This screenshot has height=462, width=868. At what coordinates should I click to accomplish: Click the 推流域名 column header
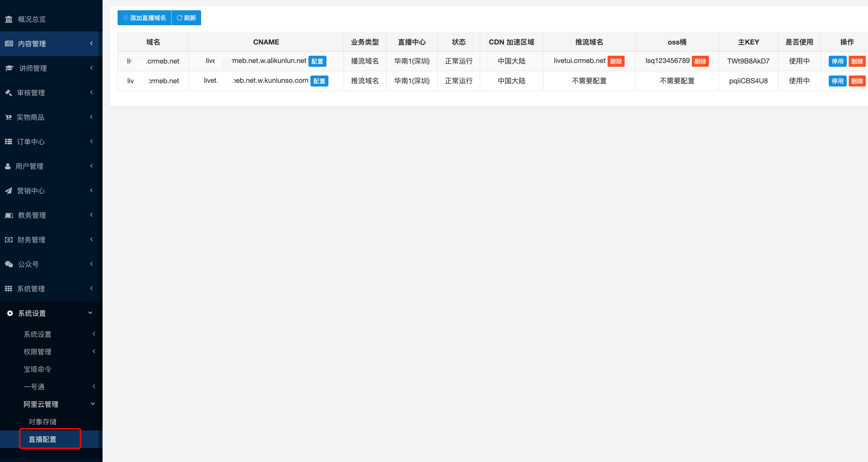tap(589, 42)
